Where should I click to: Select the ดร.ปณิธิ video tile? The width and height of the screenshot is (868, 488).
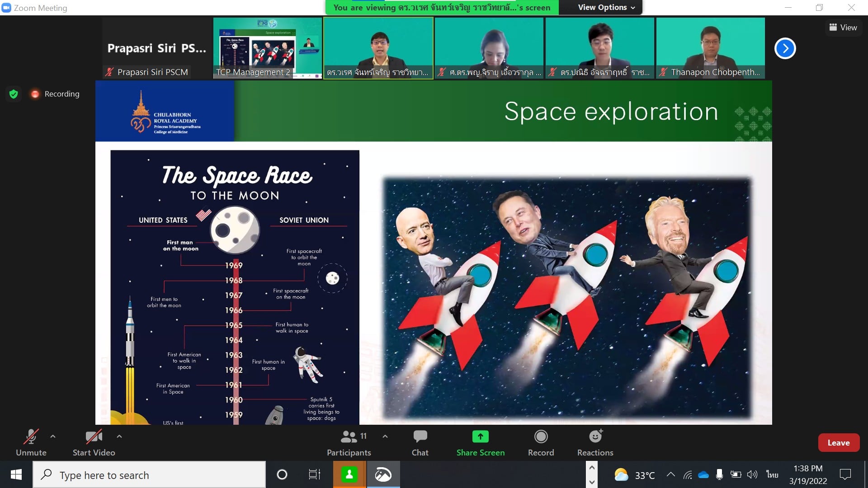(600, 48)
